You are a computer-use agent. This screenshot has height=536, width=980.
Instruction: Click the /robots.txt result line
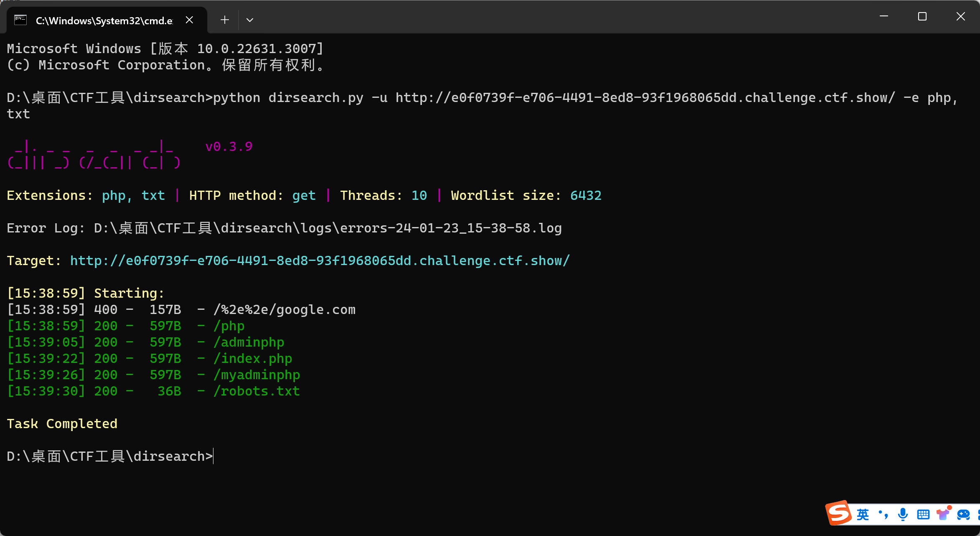click(256, 391)
